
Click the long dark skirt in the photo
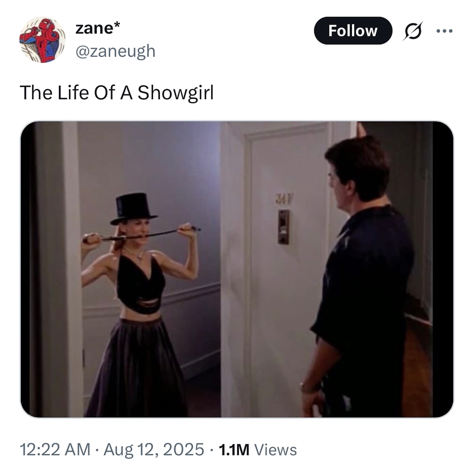coord(137,368)
